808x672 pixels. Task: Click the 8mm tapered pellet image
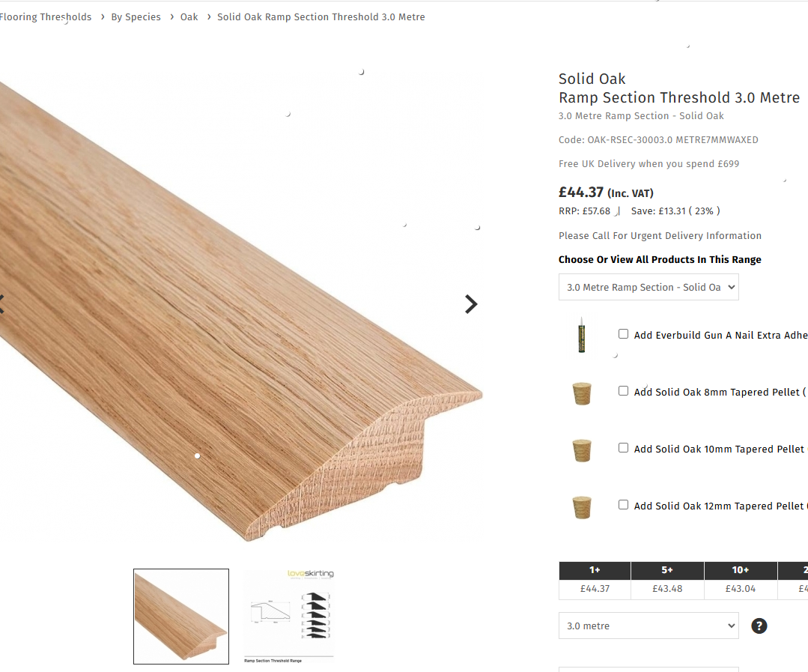pos(582,393)
